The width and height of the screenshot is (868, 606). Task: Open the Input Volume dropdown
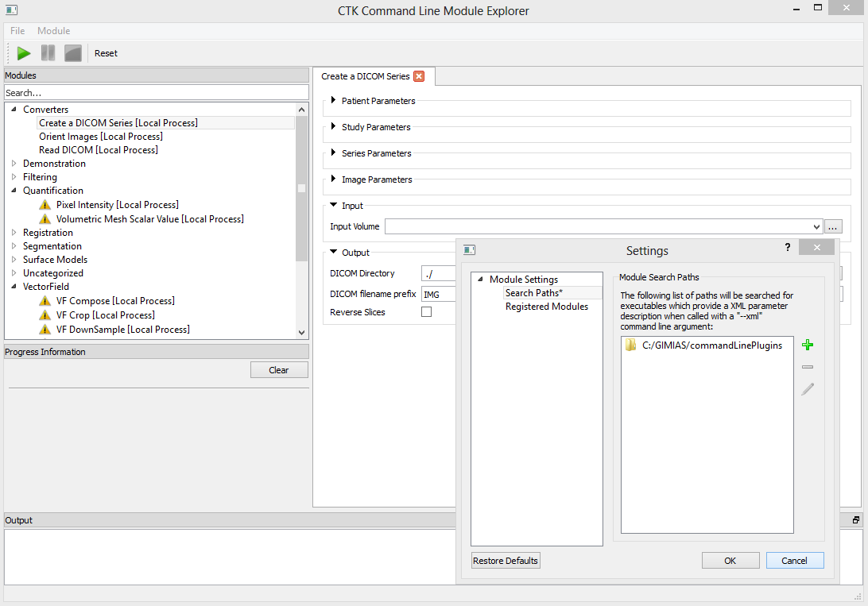point(817,226)
